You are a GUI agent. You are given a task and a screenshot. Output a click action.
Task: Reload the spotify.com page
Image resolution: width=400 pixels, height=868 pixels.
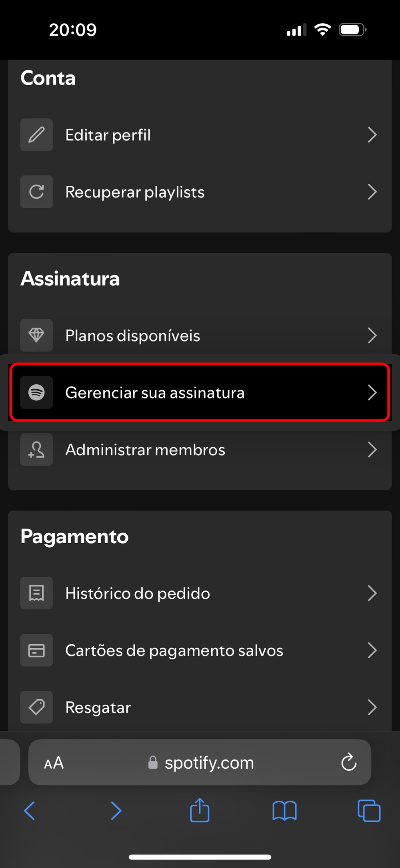(x=349, y=762)
